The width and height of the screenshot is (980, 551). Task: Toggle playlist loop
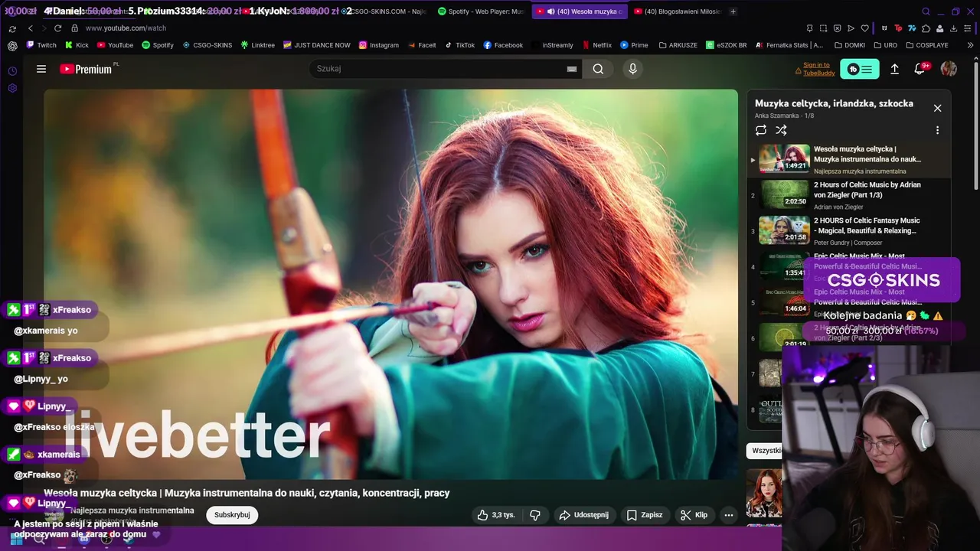760,130
